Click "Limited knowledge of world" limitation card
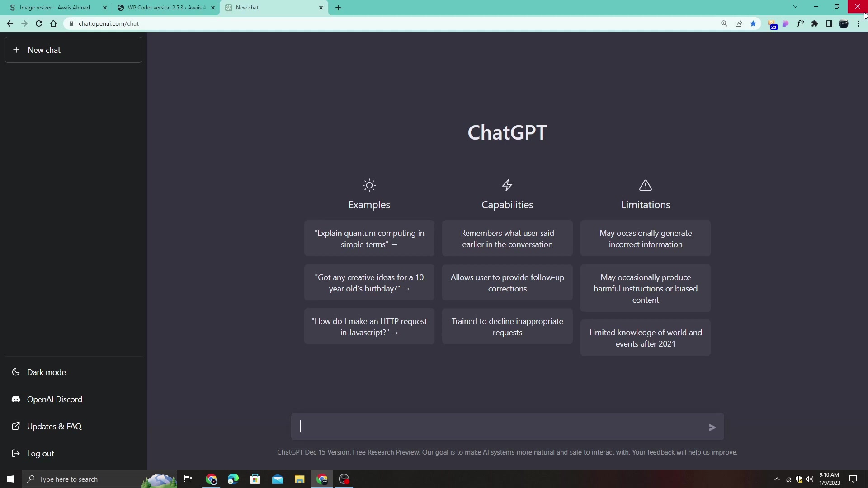The width and height of the screenshot is (868, 488). click(x=646, y=338)
